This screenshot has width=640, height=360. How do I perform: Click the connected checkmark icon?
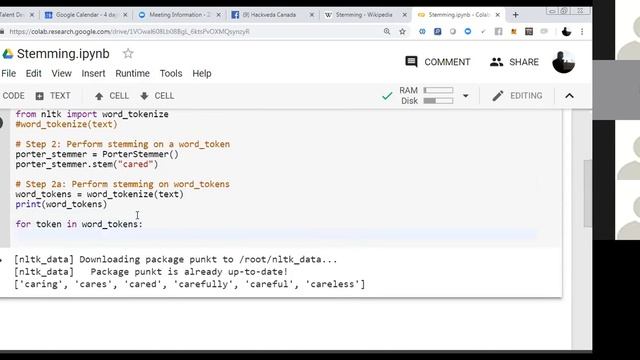(x=387, y=96)
